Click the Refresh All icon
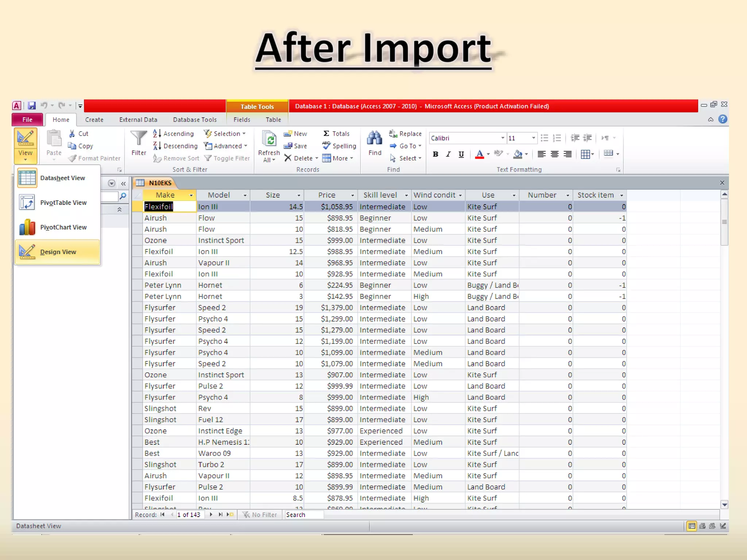The width and height of the screenshot is (747, 560). coord(269,139)
